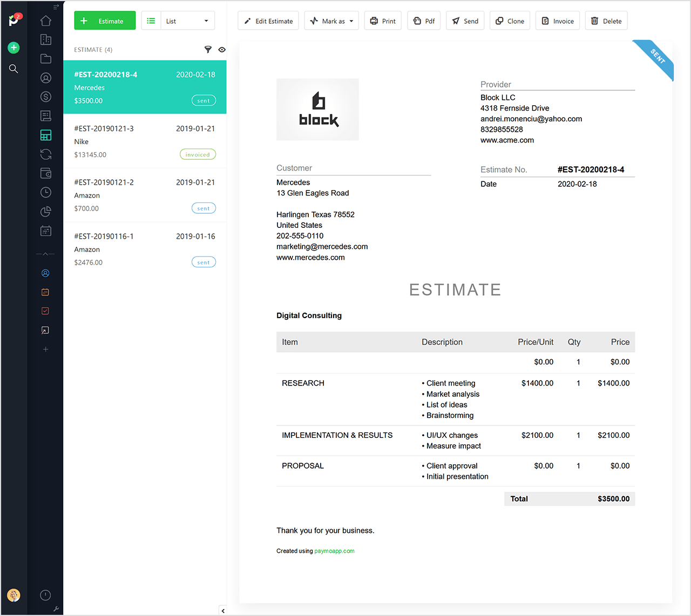This screenshot has width=691, height=616.
Task: Click the marketing@mercedes.com email
Action: click(x=322, y=247)
